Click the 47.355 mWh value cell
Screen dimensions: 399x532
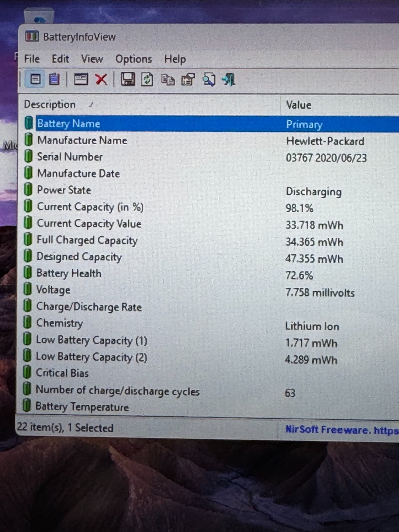tap(314, 259)
